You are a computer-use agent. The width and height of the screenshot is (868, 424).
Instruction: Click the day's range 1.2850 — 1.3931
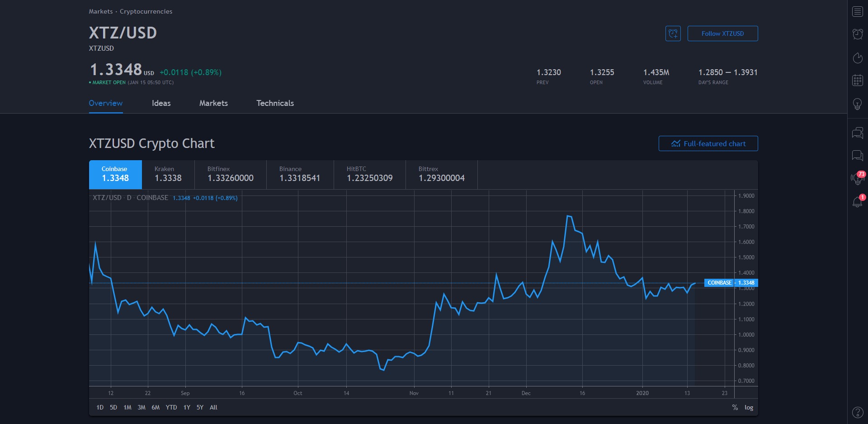(x=728, y=72)
